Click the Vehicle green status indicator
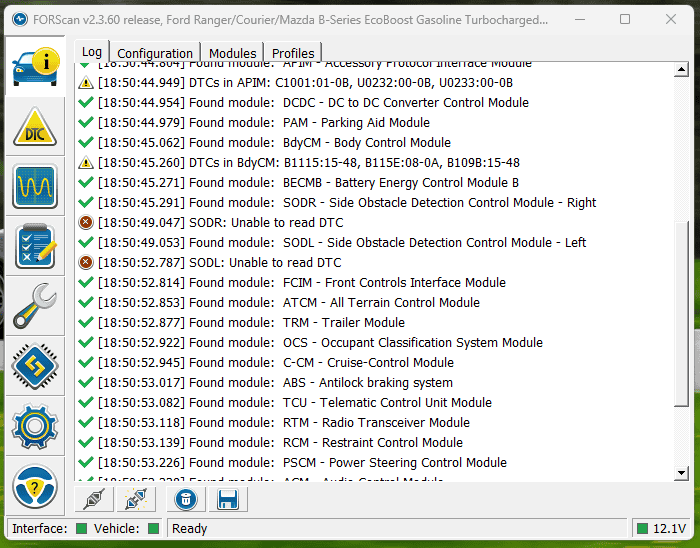This screenshot has width=700, height=548. (154, 529)
